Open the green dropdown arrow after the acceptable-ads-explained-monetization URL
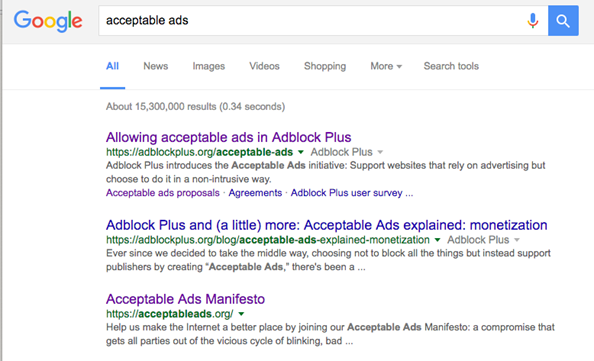Screen dimensions: 594x361 coord(438,240)
